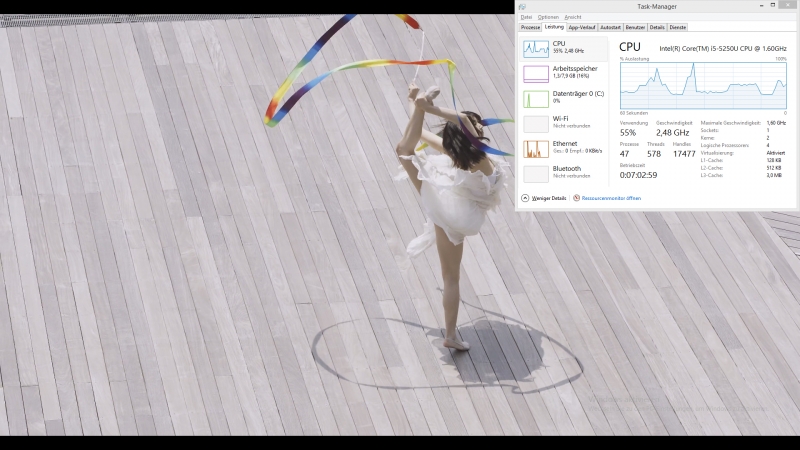Click the Arbeitsspeicher label in the sidebar
Viewport: 800px width, 450px height.
click(575, 68)
